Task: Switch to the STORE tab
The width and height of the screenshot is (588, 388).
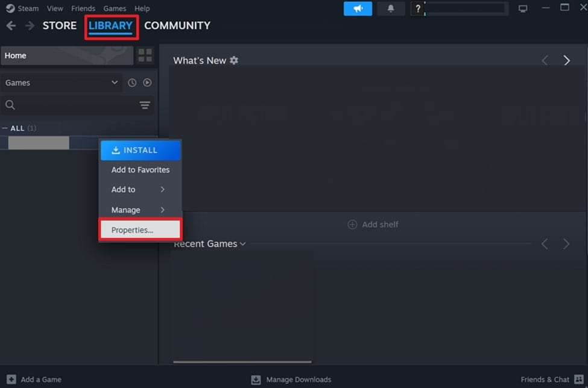Action: click(x=60, y=25)
